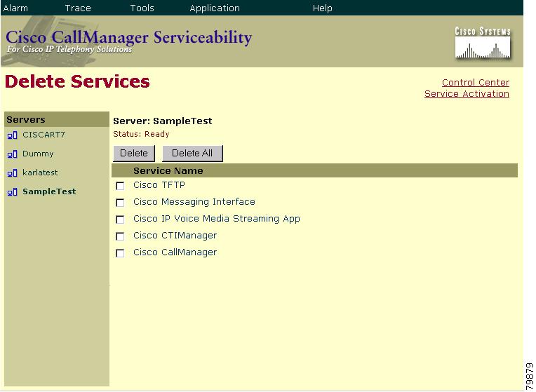Click the Delete All button
This screenshot has height=392, width=536.
pyautogui.click(x=192, y=153)
